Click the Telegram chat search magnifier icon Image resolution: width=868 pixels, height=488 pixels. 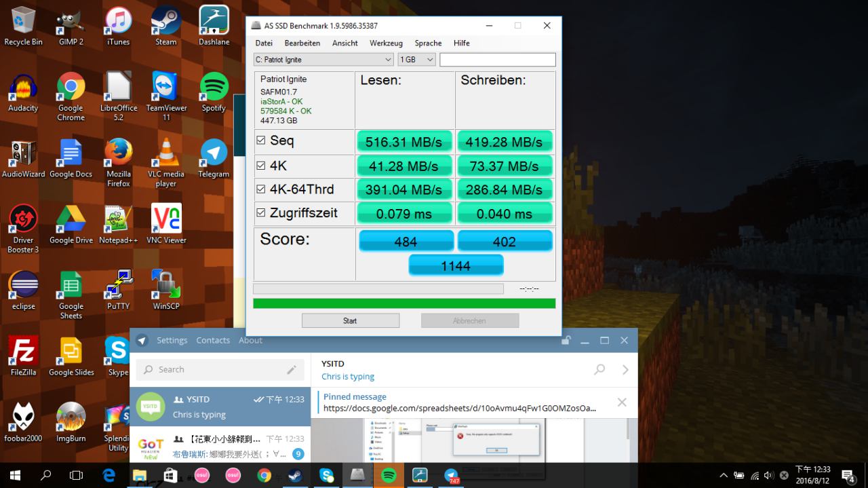tap(599, 370)
